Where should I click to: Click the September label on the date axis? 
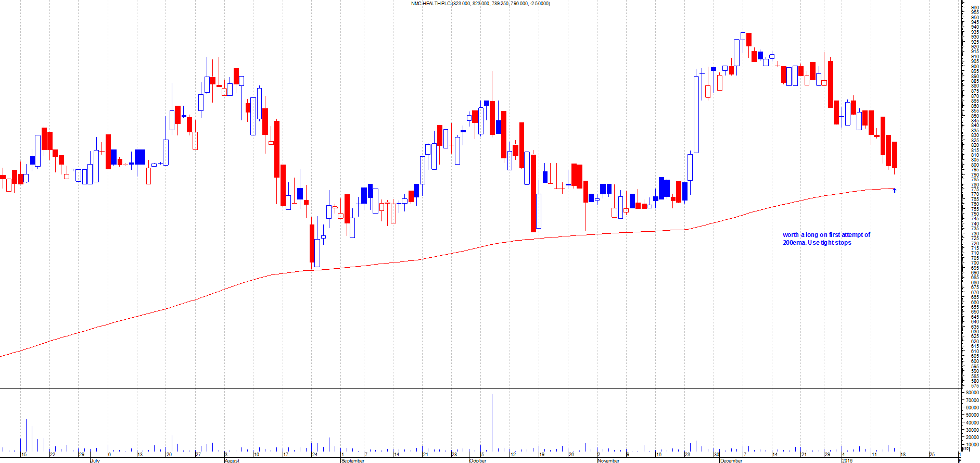click(353, 460)
